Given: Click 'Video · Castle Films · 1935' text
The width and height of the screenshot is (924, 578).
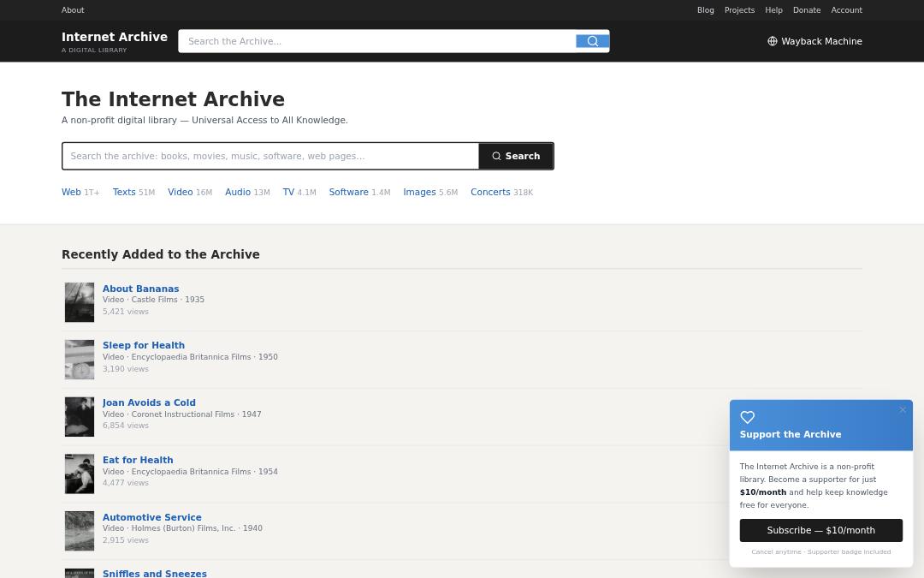Looking at the screenshot, I should click(153, 300).
